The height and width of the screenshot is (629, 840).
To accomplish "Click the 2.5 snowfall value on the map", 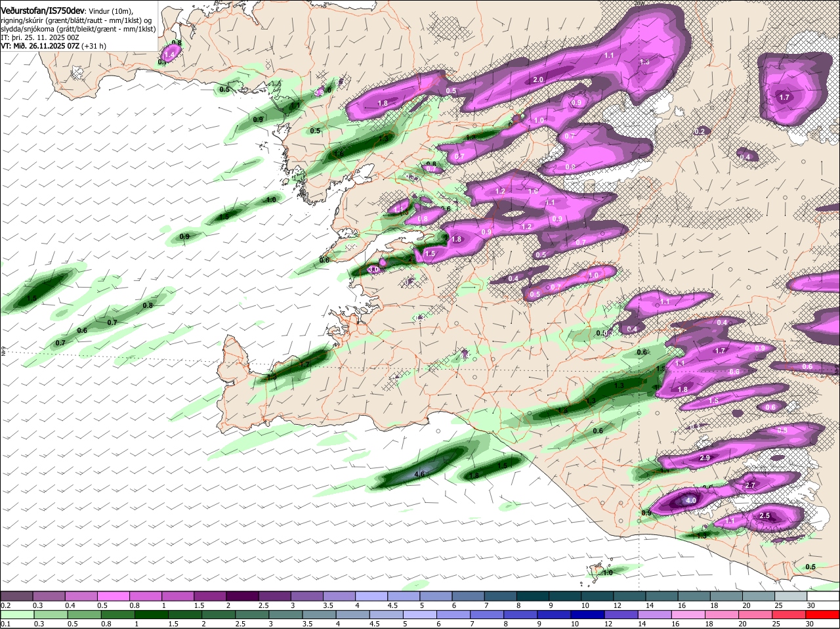I will (765, 516).
